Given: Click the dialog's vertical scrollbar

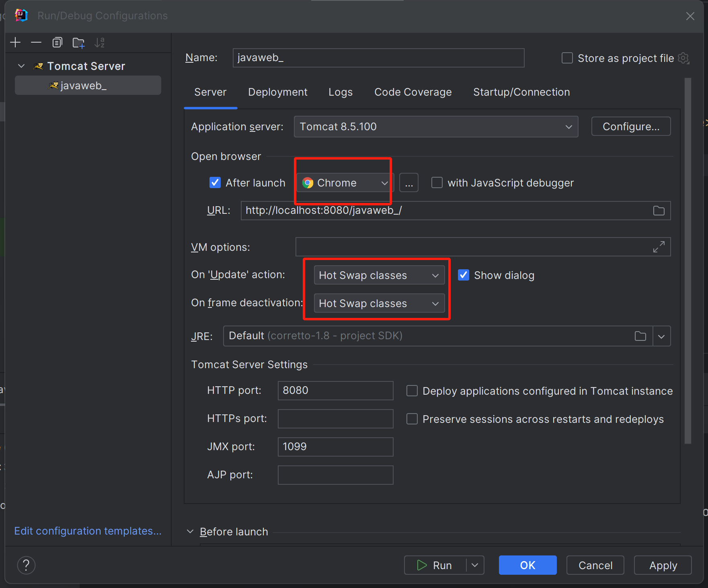Looking at the screenshot, I should (688, 261).
